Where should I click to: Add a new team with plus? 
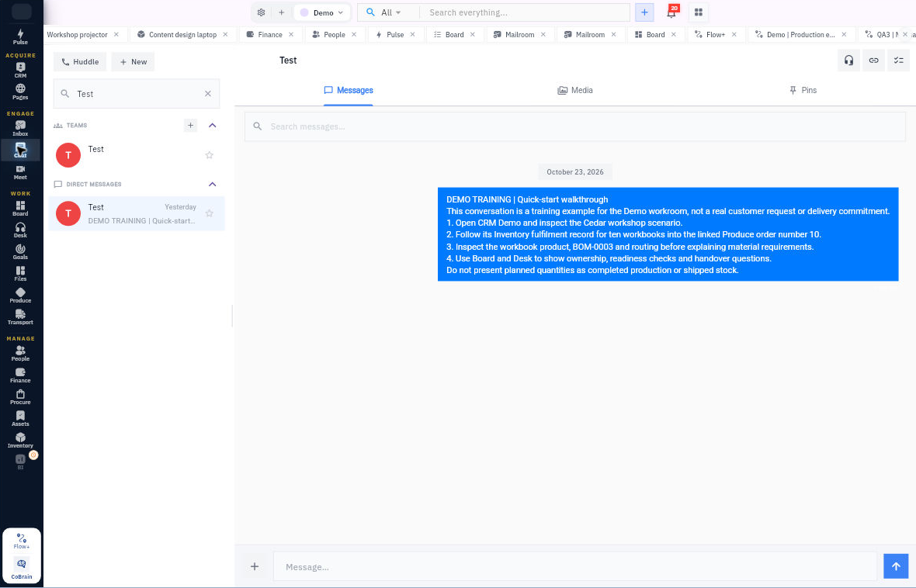click(190, 125)
